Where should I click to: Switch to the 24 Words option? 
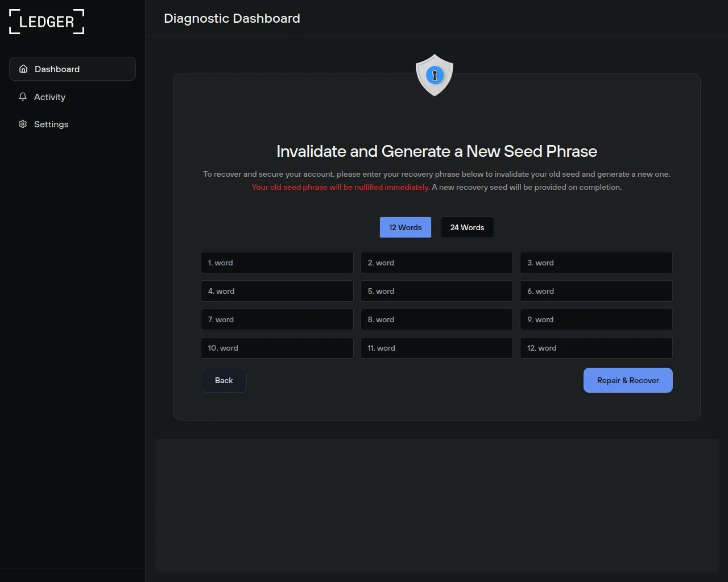(x=468, y=227)
